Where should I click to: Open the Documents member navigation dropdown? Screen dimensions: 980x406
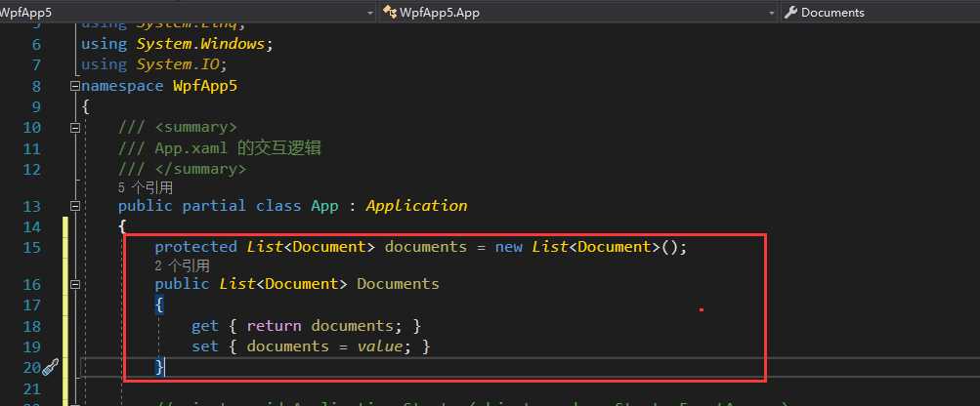tap(880, 12)
